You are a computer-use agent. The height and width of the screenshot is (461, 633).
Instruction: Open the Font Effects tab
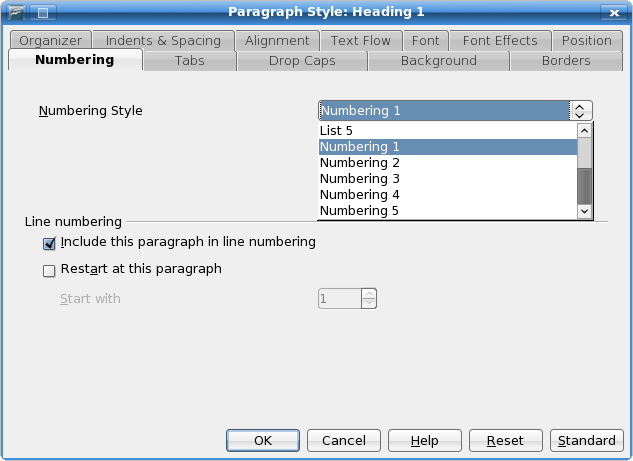click(500, 40)
